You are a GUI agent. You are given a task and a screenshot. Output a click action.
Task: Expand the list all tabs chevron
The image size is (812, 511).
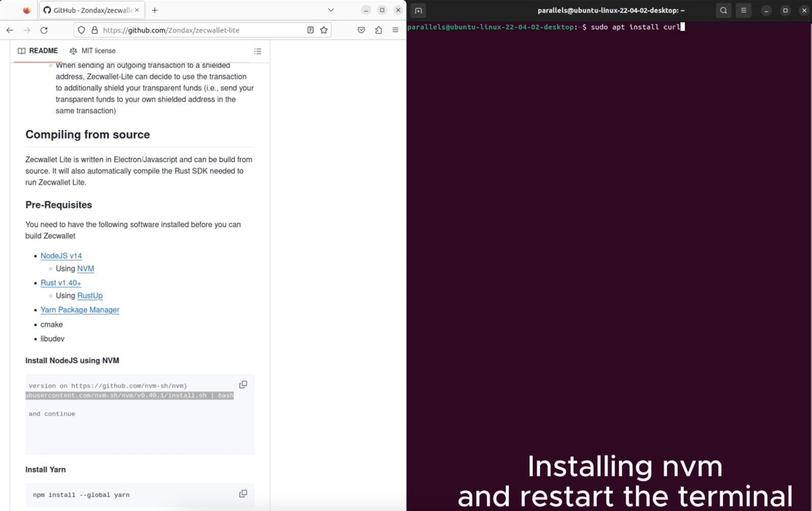331,10
